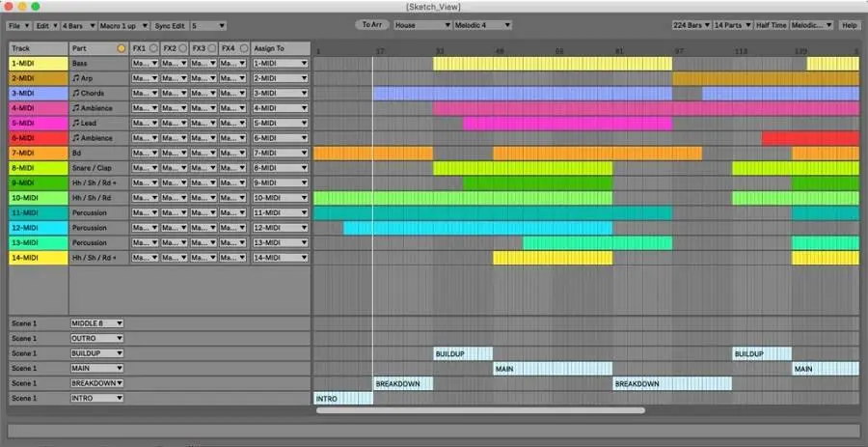Select the blue 3-MIDI track swatch
Screen dimensions: 868x447
39,93
